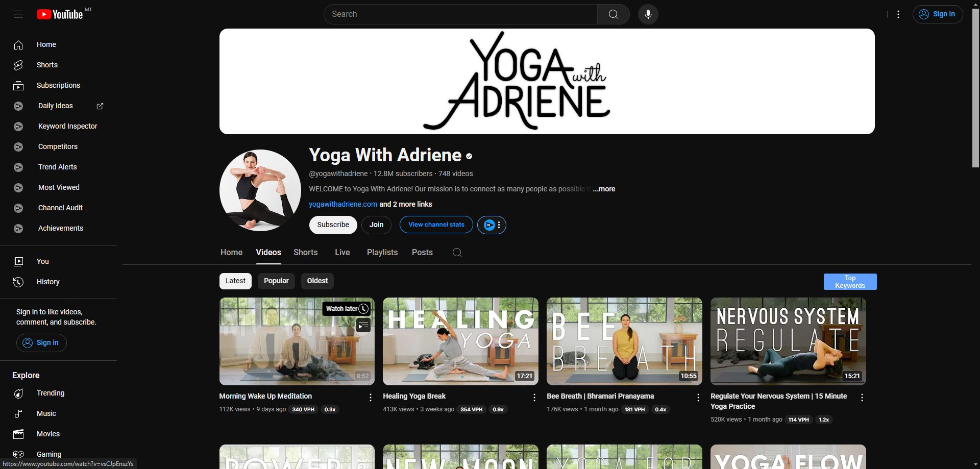The image size is (980, 469).
Task: Switch to the Playlists tab
Action: pyautogui.click(x=382, y=253)
